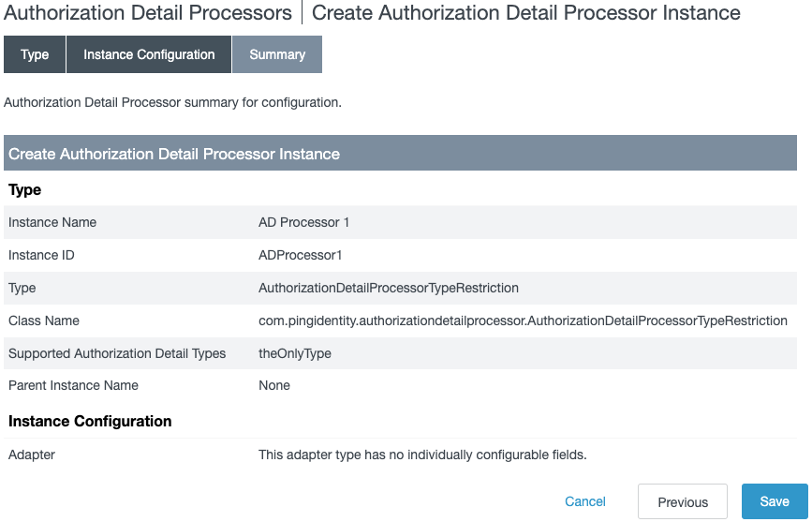Image resolution: width=812 pixels, height=522 pixels.
Task: Switch to the Type tab
Action: 35,54
